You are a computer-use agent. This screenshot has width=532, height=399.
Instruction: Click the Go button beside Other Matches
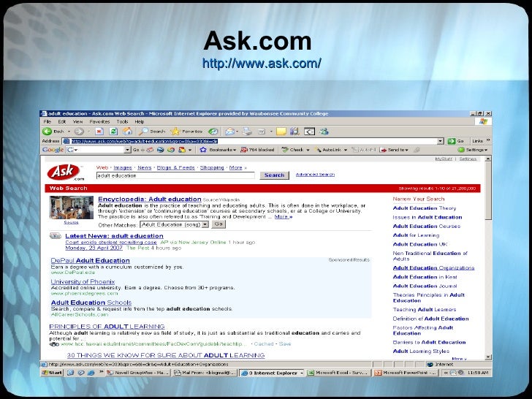[x=218, y=224]
